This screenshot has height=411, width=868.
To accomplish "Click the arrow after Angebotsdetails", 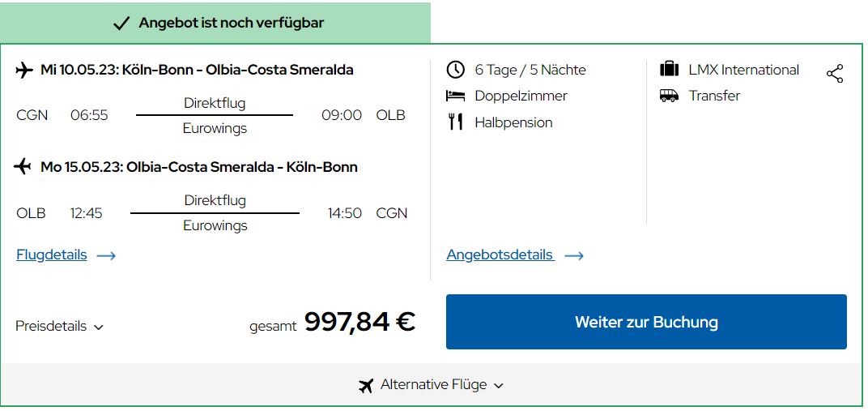I will (x=574, y=255).
